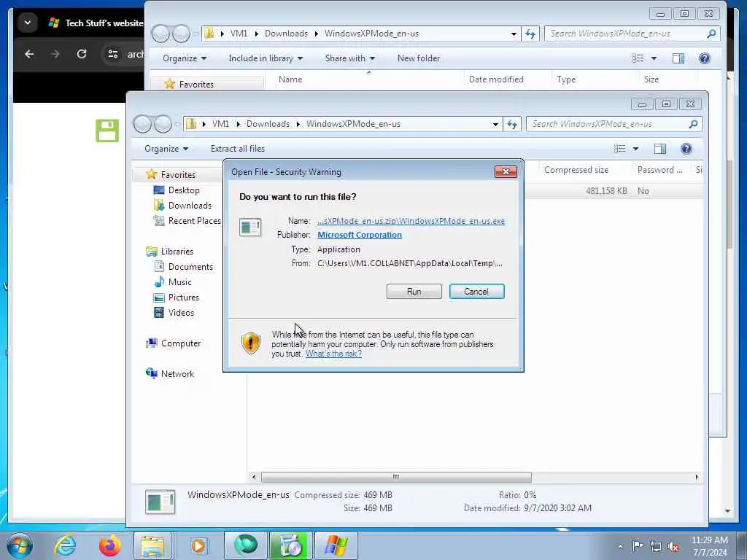Click refresh button in back window address bar
The height and width of the screenshot is (560, 747).
point(530,34)
